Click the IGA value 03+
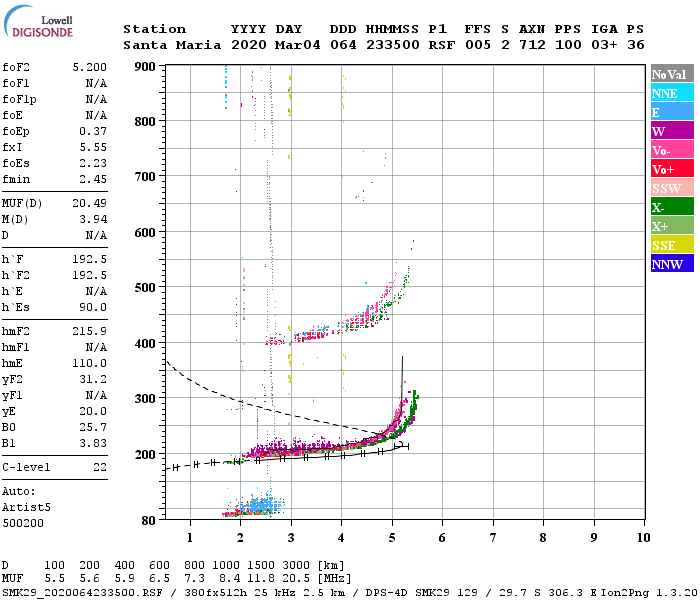 [x=604, y=45]
